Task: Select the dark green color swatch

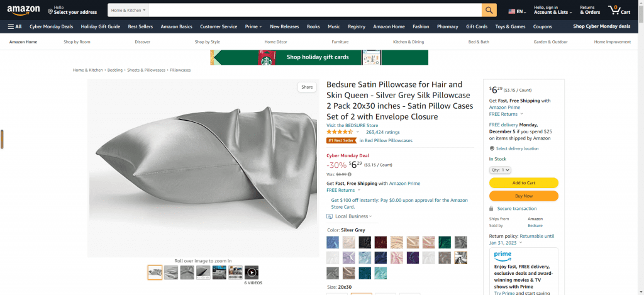Action: 445,242
